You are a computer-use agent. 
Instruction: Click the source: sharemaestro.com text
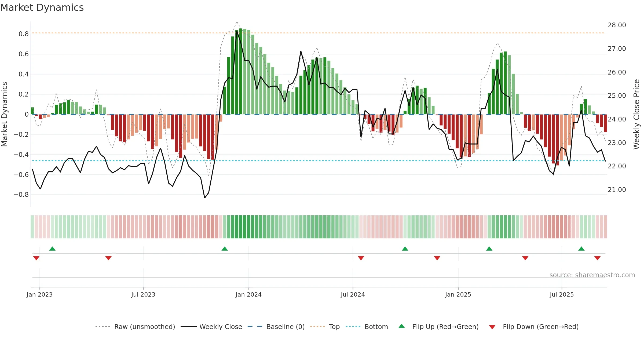pyautogui.click(x=592, y=275)
